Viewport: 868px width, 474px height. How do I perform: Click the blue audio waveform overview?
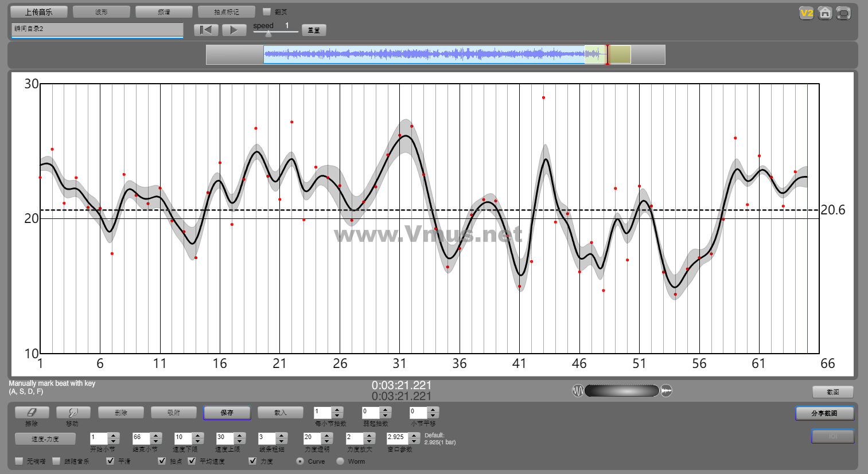point(425,54)
